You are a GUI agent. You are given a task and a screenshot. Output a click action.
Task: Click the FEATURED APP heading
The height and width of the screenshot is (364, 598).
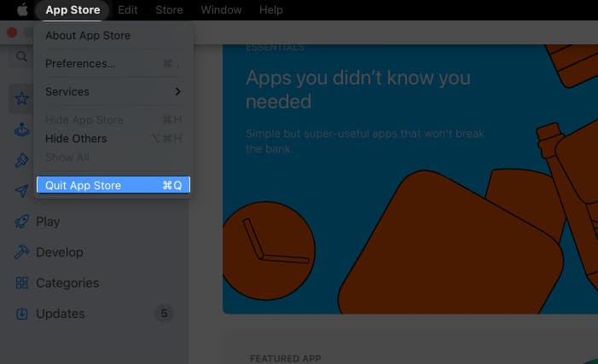click(285, 358)
